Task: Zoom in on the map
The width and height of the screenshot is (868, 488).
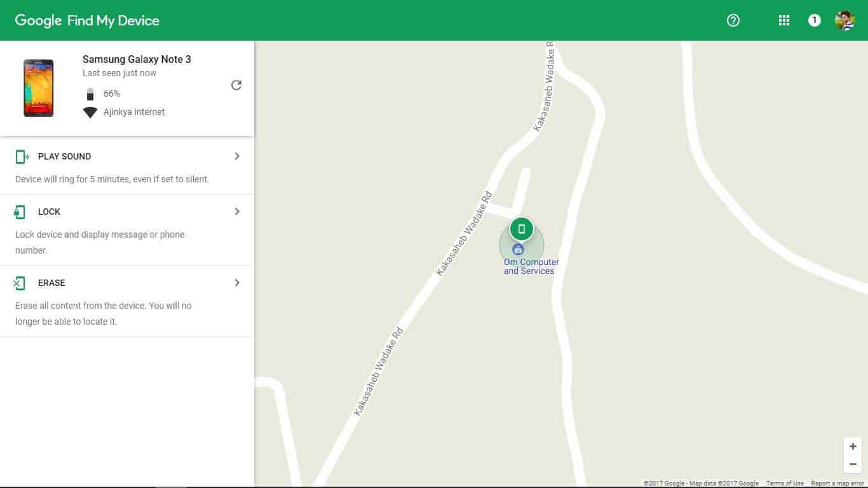Action: click(853, 447)
